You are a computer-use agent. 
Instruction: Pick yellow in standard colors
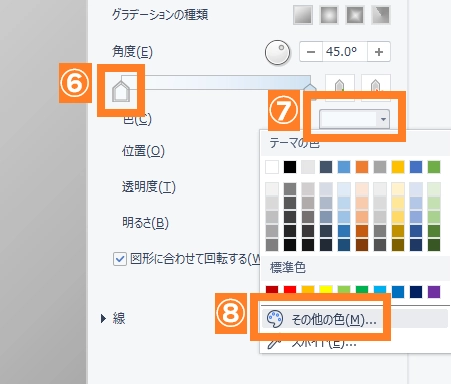[x=326, y=290]
